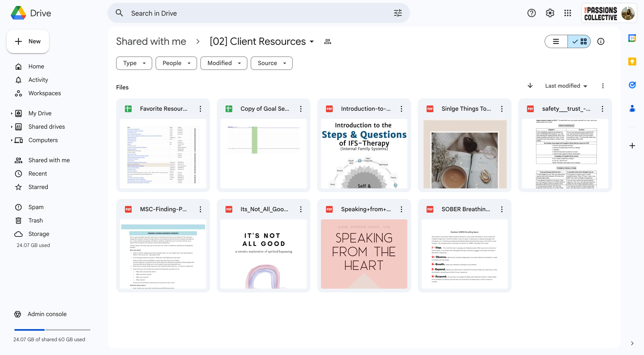Open Trash in the sidebar
Viewport: 644px width, 355px height.
click(x=36, y=220)
